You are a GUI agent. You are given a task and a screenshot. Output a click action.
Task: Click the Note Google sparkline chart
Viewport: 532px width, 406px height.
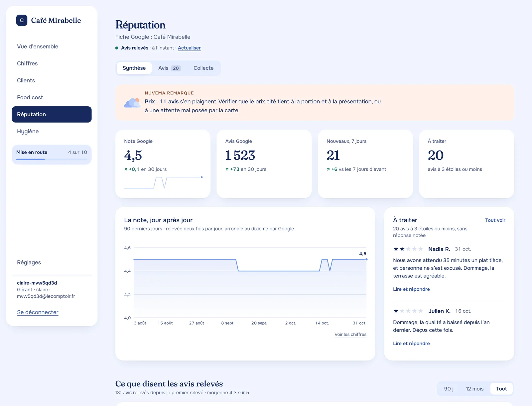click(163, 182)
